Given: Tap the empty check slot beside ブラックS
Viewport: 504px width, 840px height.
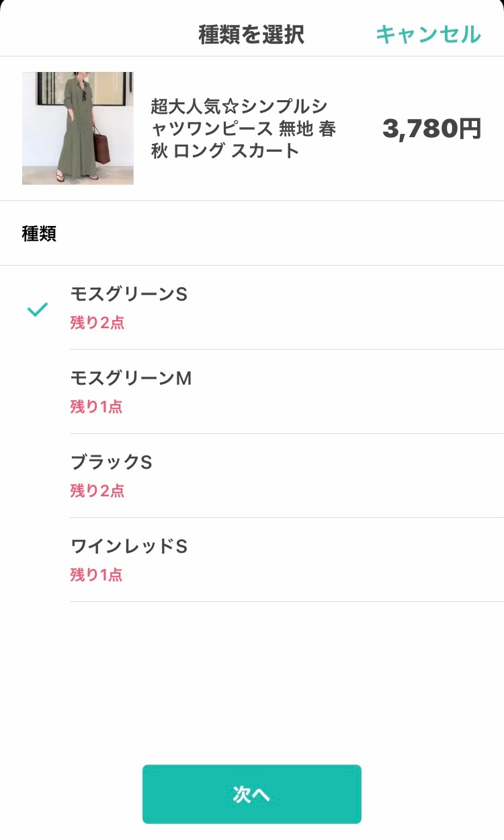Looking at the screenshot, I should [x=38, y=476].
